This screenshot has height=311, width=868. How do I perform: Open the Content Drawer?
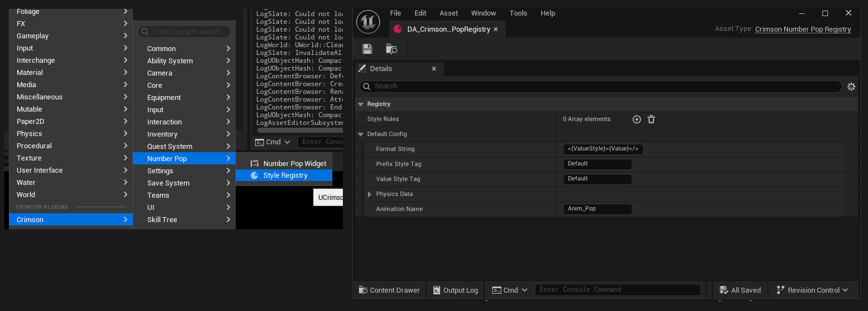click(x=389, y=290)
